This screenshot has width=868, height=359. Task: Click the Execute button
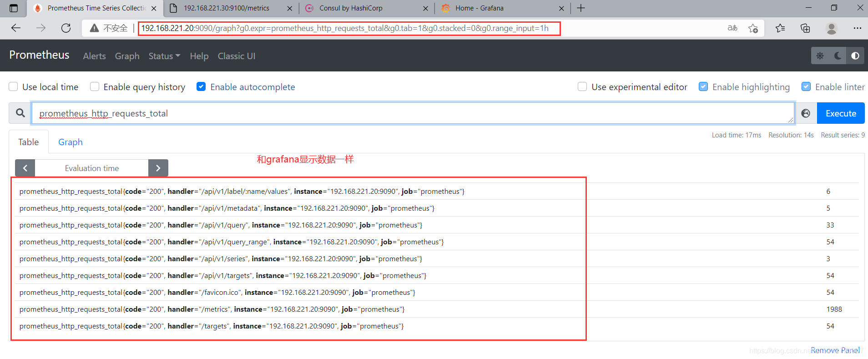click(841, 113)
